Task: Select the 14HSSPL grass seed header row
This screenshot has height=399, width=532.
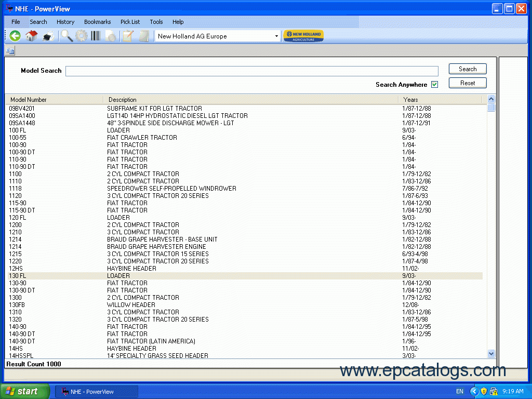Action: pos(245,355)
